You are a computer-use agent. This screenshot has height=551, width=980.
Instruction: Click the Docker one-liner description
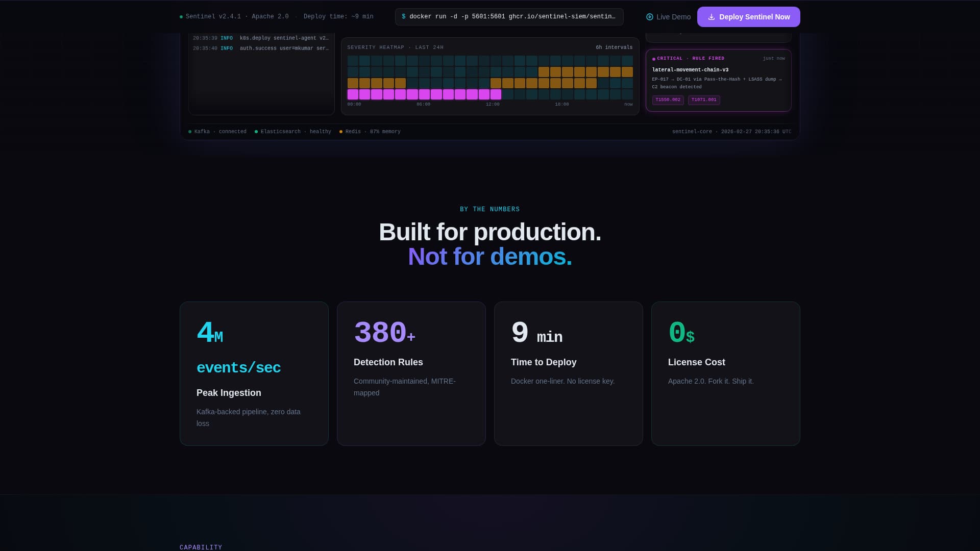tap(562, 381)
